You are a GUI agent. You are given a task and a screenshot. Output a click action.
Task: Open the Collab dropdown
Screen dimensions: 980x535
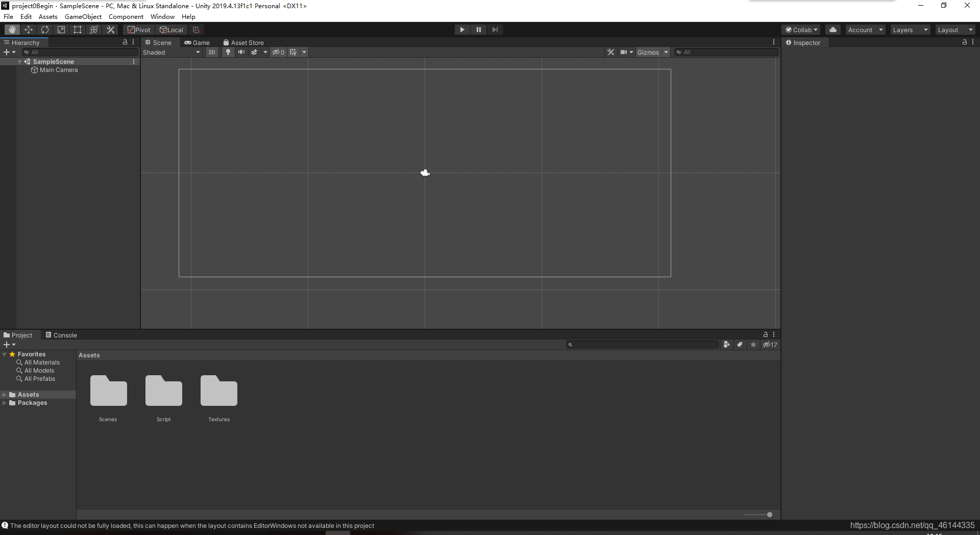pyautogui.click(x=802, y=30)
